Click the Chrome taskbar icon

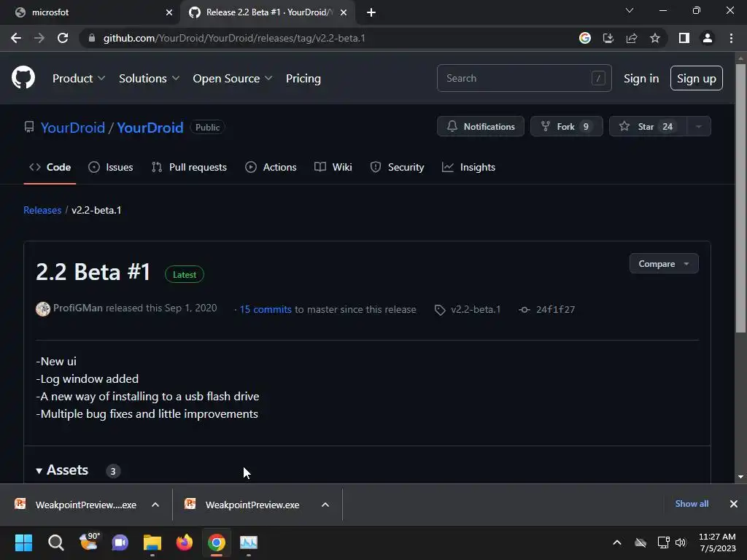pos(216,542)
